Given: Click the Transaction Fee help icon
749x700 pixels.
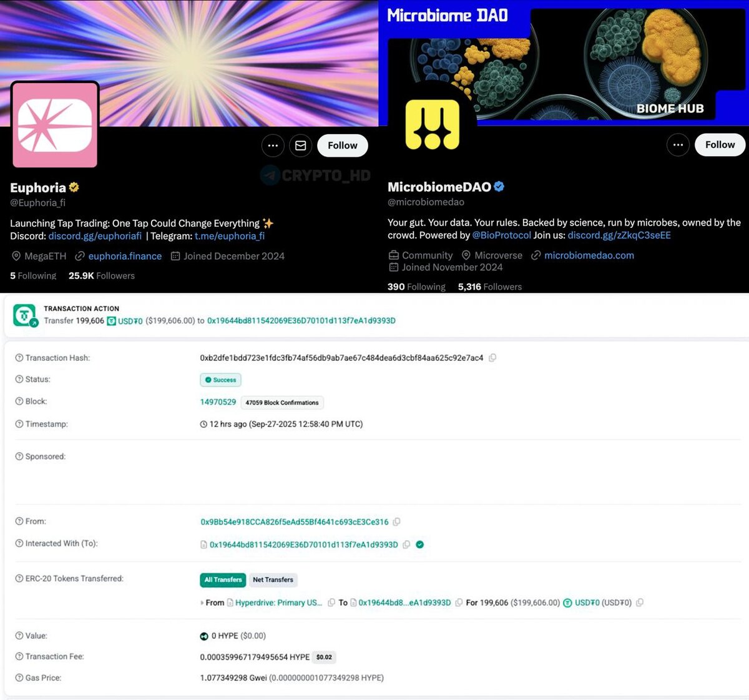Looking at the screenshot, I should [19, 656].
